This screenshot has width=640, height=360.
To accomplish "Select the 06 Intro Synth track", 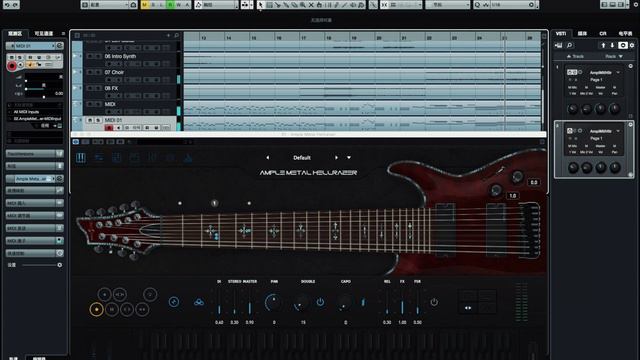I will pos(120,56).
